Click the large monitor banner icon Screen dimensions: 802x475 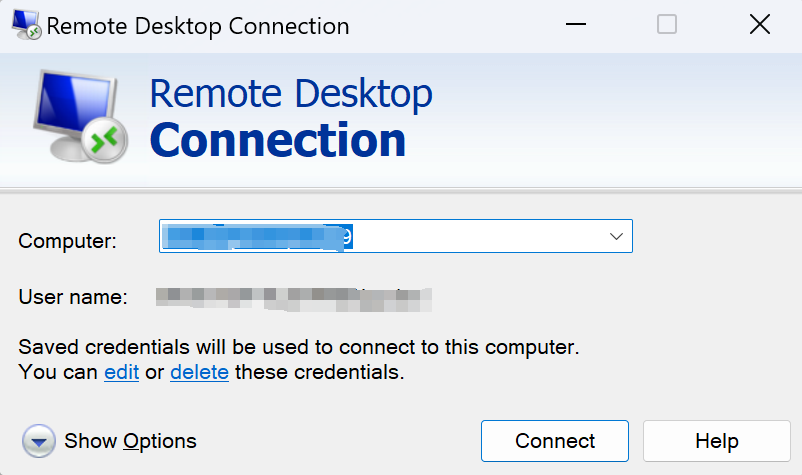coord(82,118)
